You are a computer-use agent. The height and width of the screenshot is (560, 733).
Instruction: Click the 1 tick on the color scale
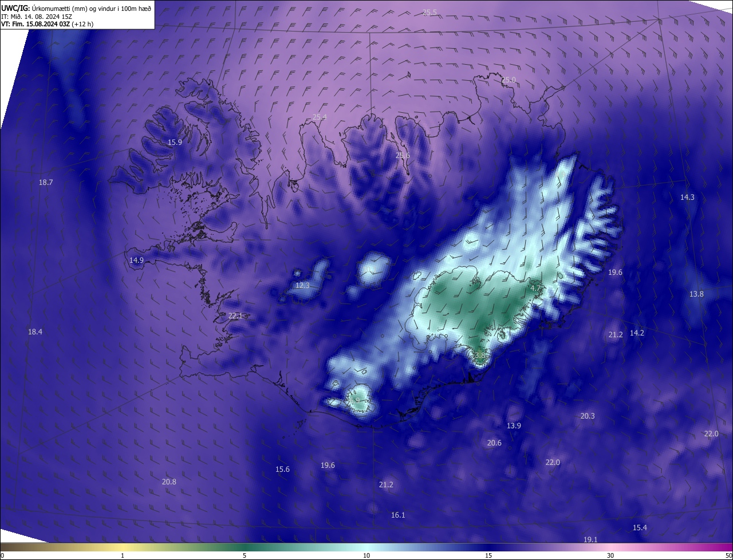[x=123, y=555]
